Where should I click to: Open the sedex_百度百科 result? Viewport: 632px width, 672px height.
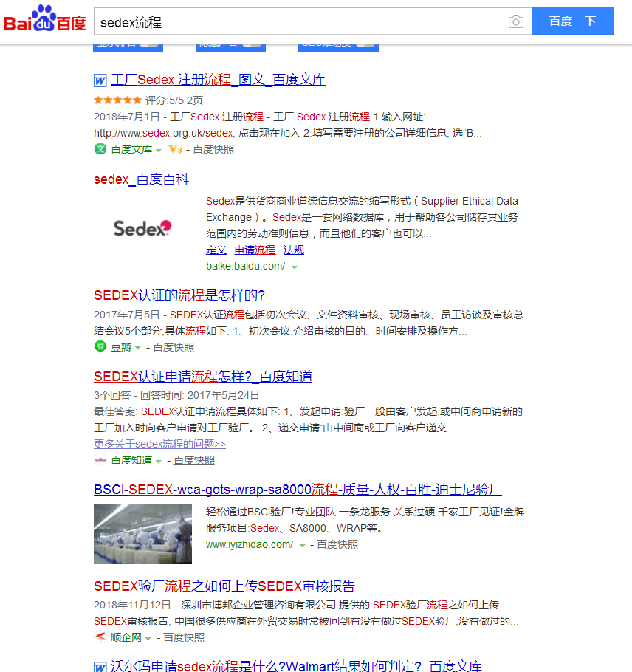click(x=142, y=179)
